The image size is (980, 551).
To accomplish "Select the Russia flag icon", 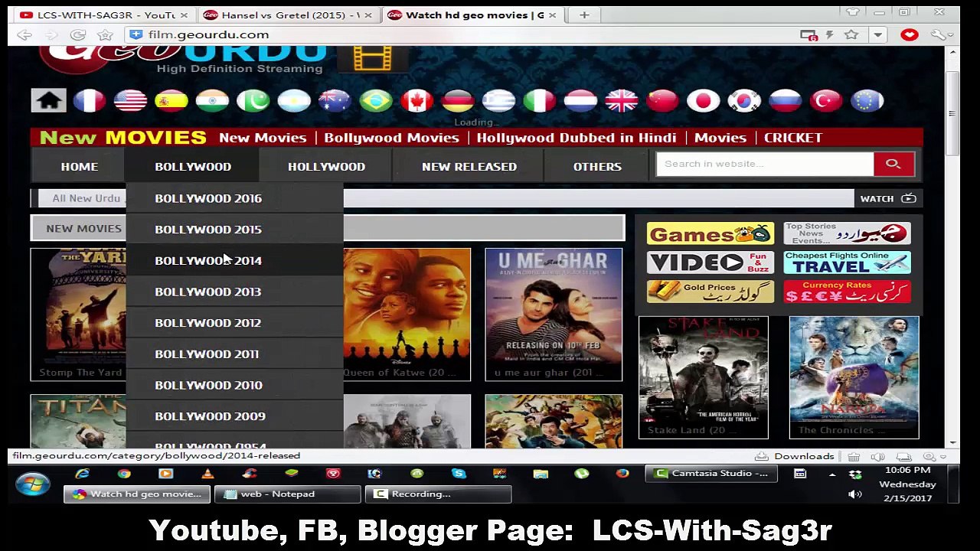I will [x=785, y=100].
